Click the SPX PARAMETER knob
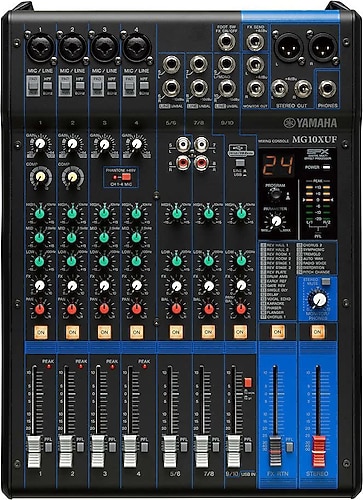363x500 pixels. coord(276,221)
